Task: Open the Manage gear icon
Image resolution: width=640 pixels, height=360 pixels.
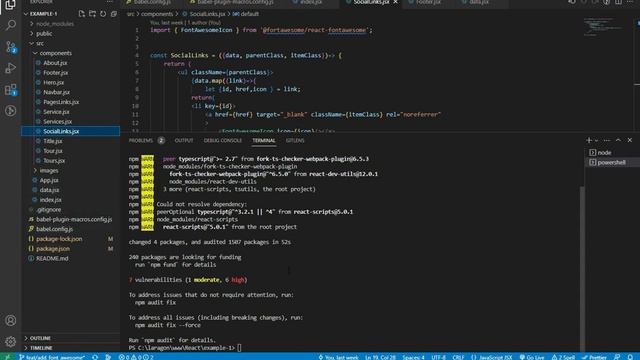Action: tap(11, 341)
